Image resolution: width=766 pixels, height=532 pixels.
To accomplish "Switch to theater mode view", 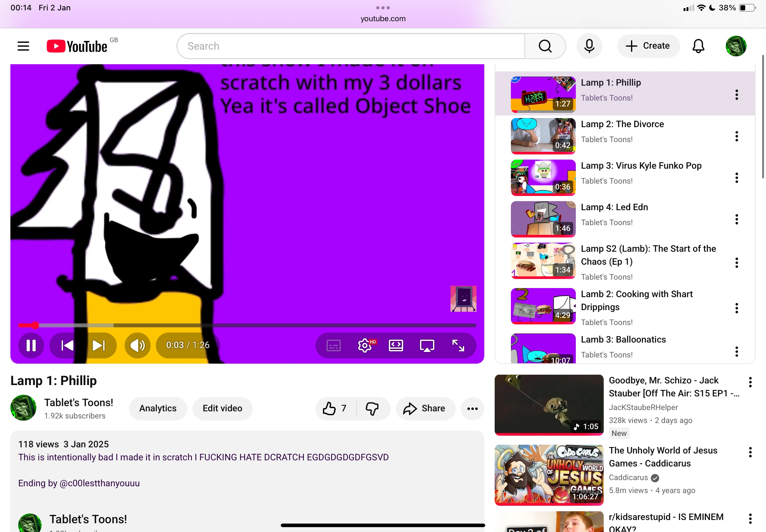I will click(396, 345).
